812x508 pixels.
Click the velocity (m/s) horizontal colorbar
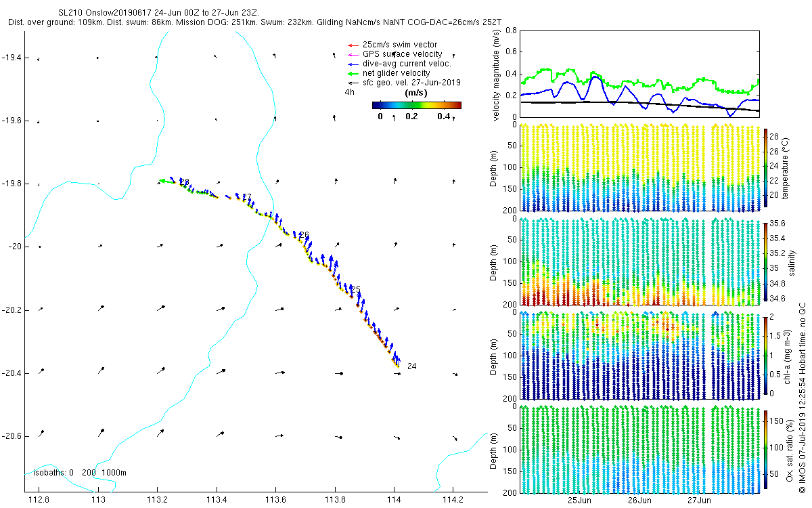tap(417, 105)
